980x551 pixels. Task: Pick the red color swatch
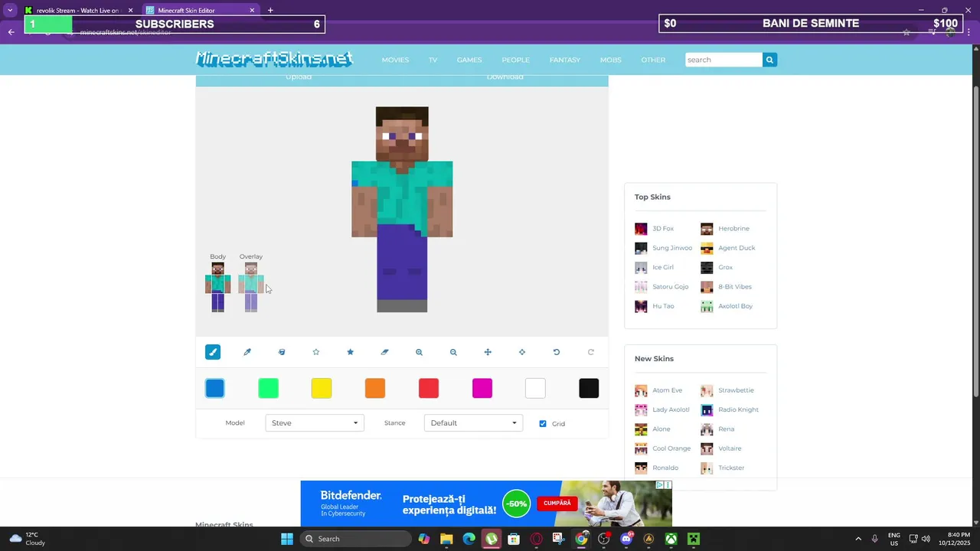tap(429, 388)
